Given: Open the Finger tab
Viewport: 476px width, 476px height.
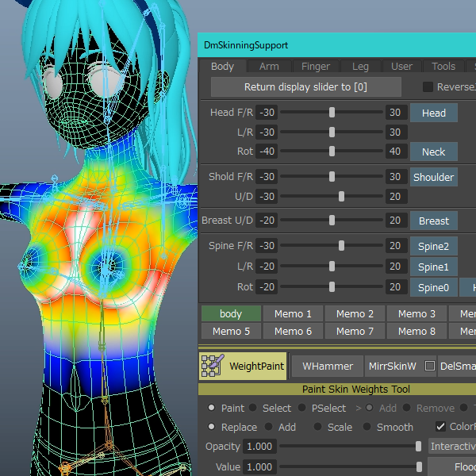Looking at the screenshot, I should pos(316,66).
